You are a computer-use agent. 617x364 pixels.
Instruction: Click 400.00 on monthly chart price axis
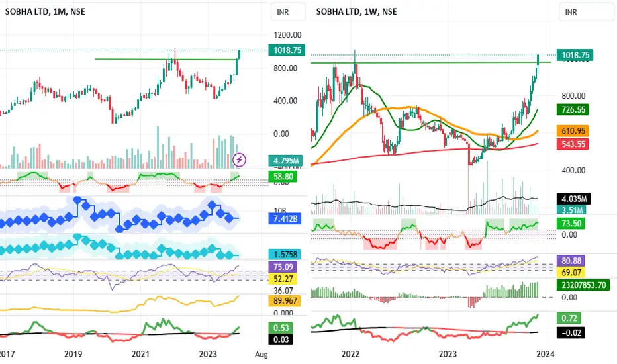click(286, 101)
